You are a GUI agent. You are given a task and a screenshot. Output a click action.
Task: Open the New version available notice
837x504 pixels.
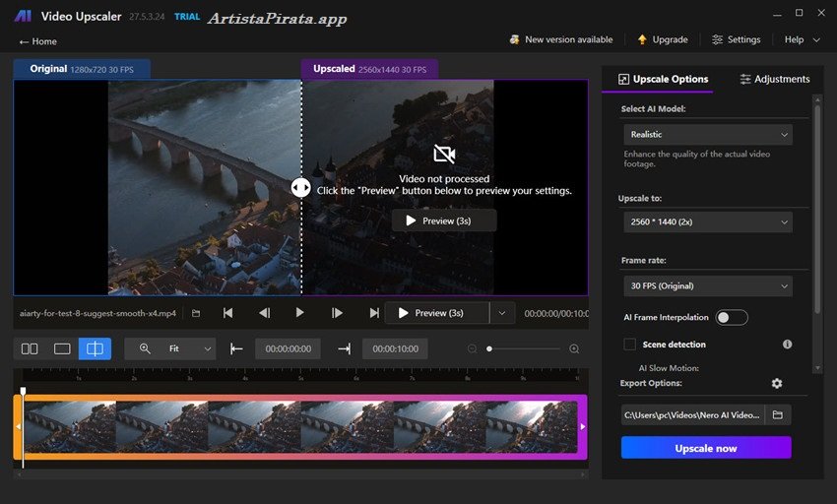point(561,39)
